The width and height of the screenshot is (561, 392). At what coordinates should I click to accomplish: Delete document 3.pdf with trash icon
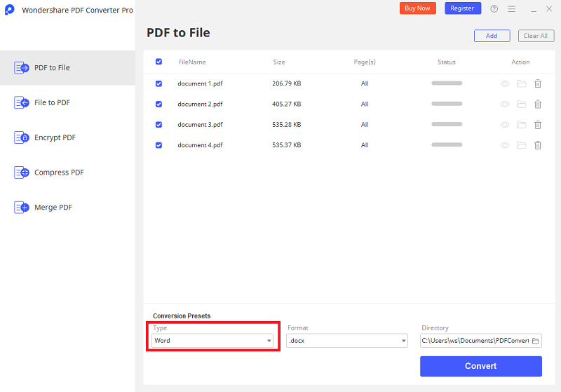pos(538,125)
